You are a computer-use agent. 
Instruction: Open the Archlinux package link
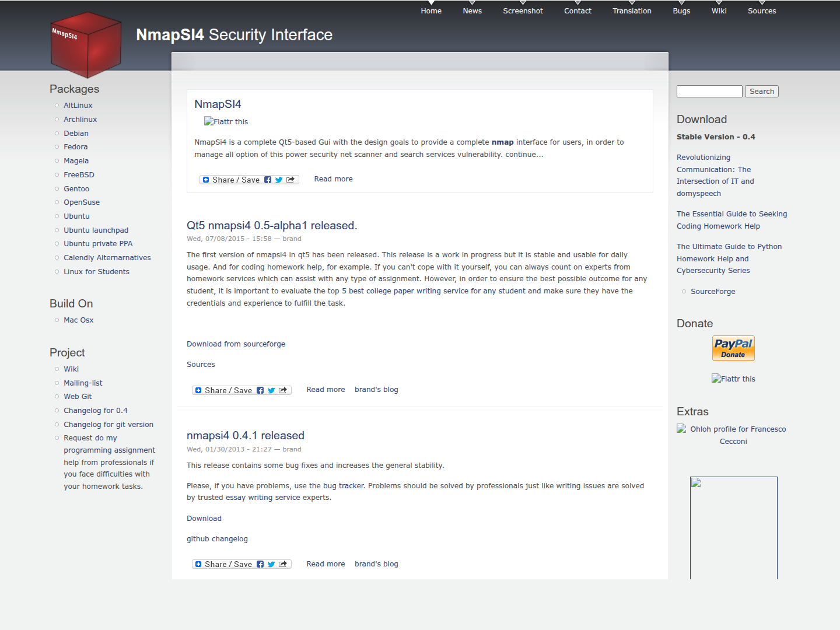pyautogui.click(x=80, y=120)
